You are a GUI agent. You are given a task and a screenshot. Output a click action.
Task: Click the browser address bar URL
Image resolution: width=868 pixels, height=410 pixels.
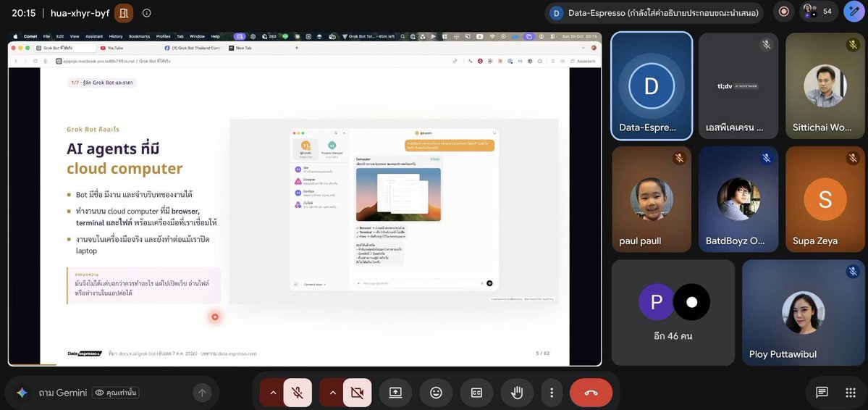pyautogui.click(x=114, y=61)
